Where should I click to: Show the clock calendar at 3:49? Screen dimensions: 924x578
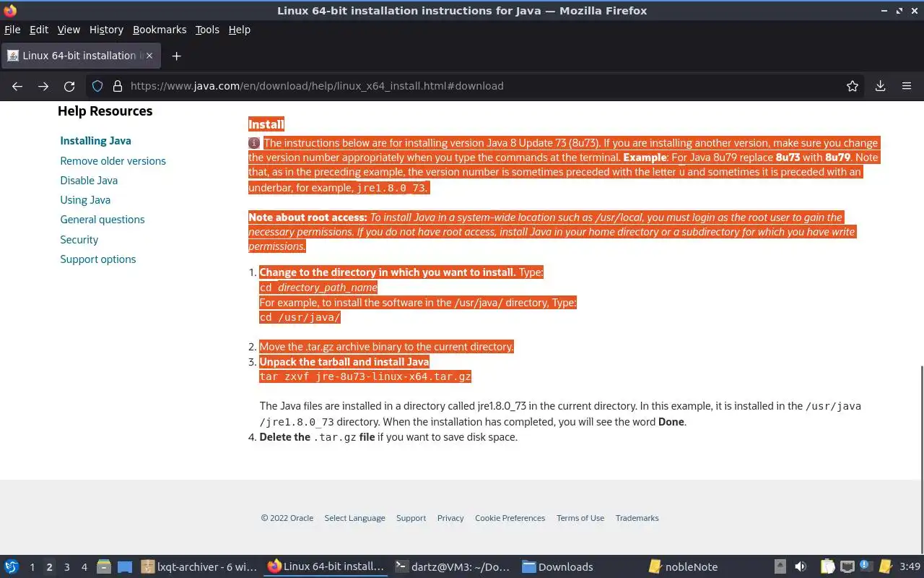click(910, 567)
